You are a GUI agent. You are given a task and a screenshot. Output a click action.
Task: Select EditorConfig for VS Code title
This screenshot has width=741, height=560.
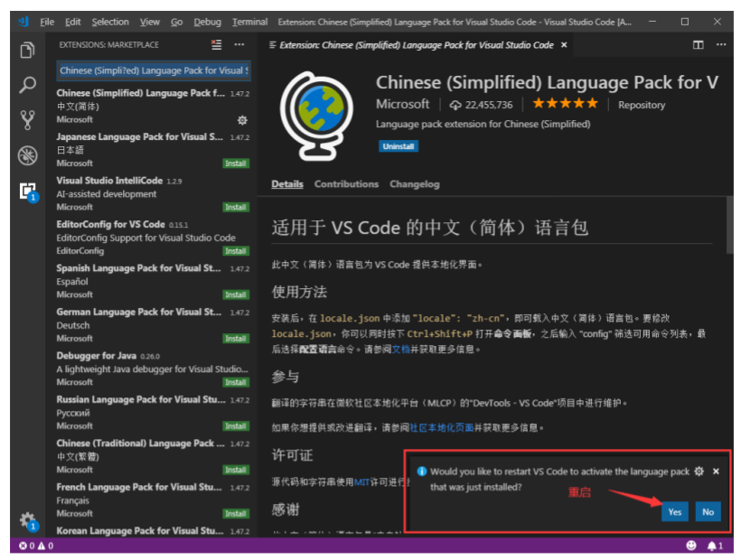(x=110, y=224)
